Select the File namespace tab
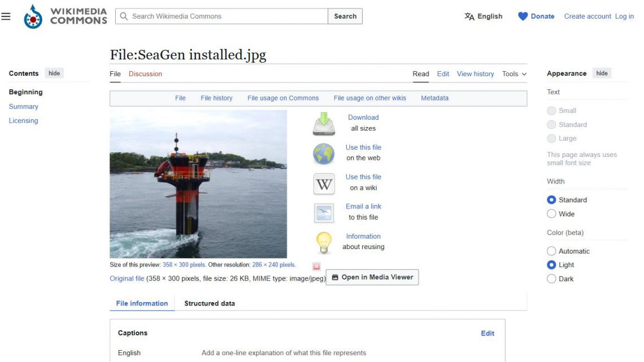The height and width of the screenshot is (362, 644). (x=115, y=74)
